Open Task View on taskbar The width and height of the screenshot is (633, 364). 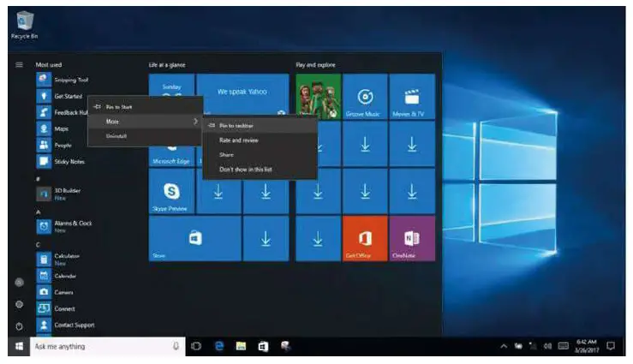(x=196, y=346)
